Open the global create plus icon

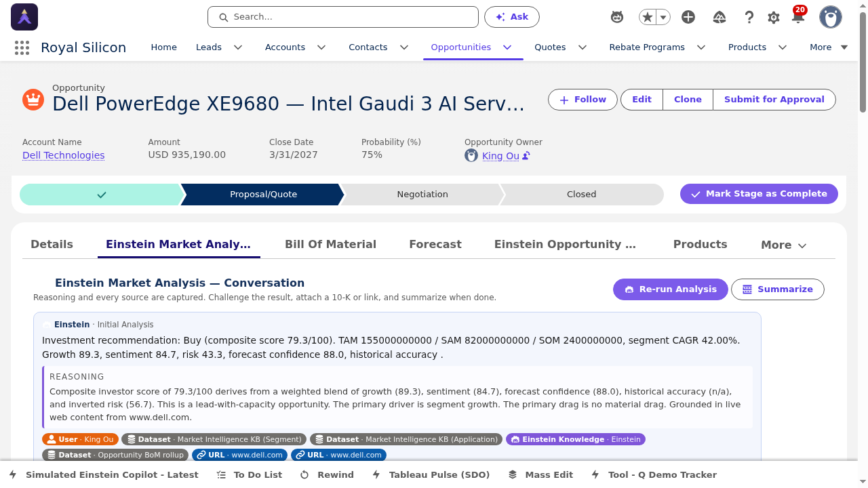tap(688, 17)
